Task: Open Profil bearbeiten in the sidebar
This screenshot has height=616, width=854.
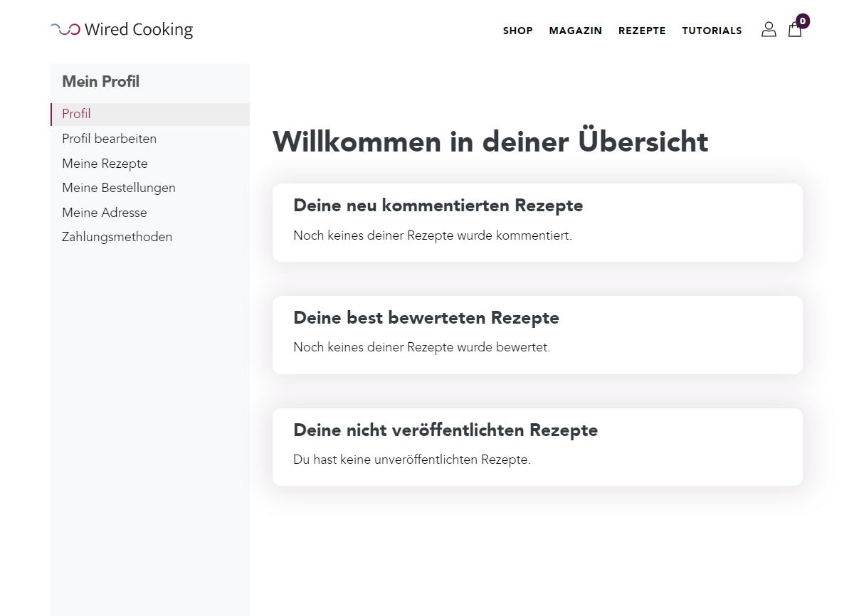Action: pyautogui.click(x=109, y=139)
